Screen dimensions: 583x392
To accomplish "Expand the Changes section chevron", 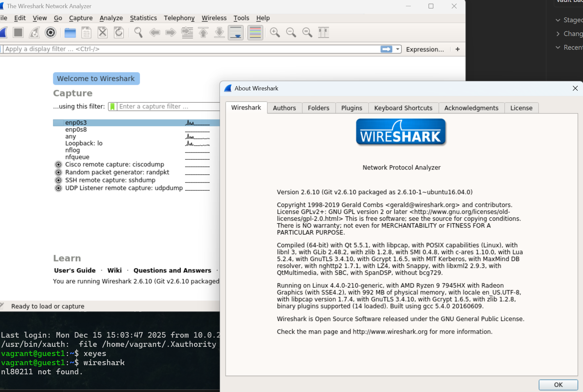I will point(558,34).
